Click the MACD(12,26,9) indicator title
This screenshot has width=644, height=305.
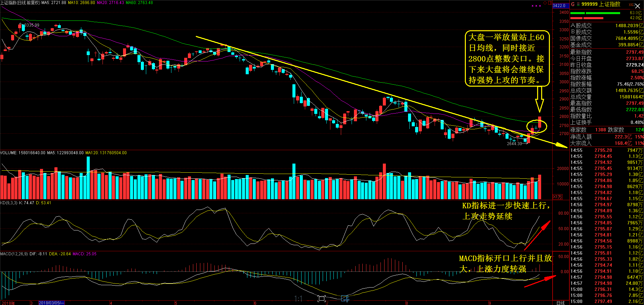(14, 254)
